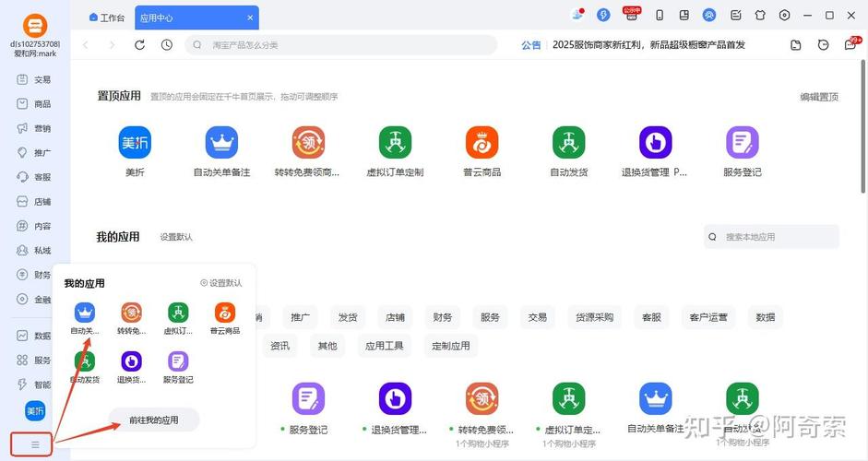Click the mobile phone icon in title bar
Screen dimensions: 868x461
tap(660, 16)
